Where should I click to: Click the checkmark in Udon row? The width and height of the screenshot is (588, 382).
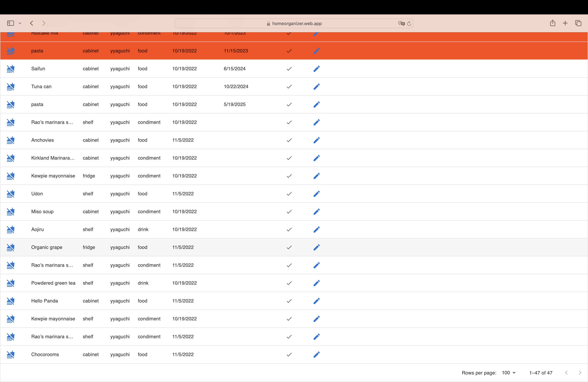coord(289,194)
